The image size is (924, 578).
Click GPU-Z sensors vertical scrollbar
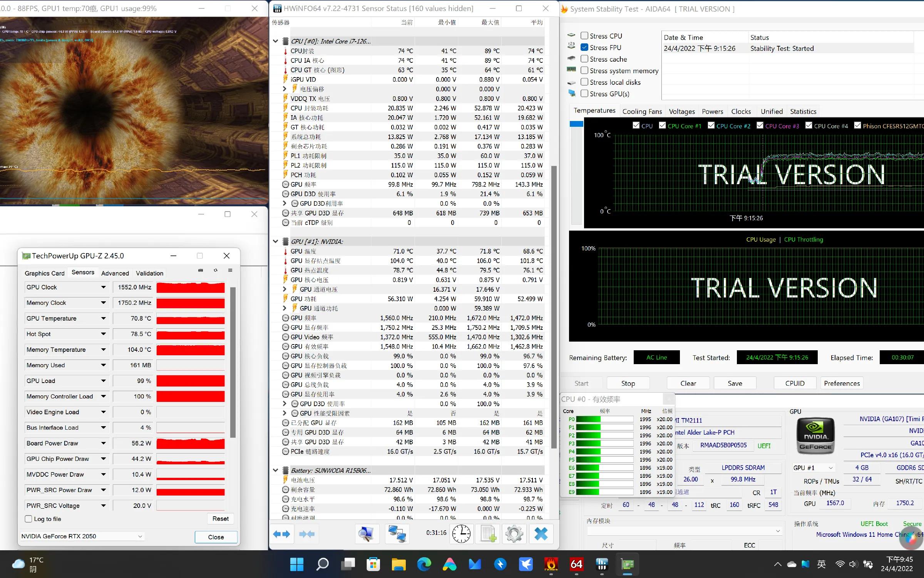tap(233, 362)
